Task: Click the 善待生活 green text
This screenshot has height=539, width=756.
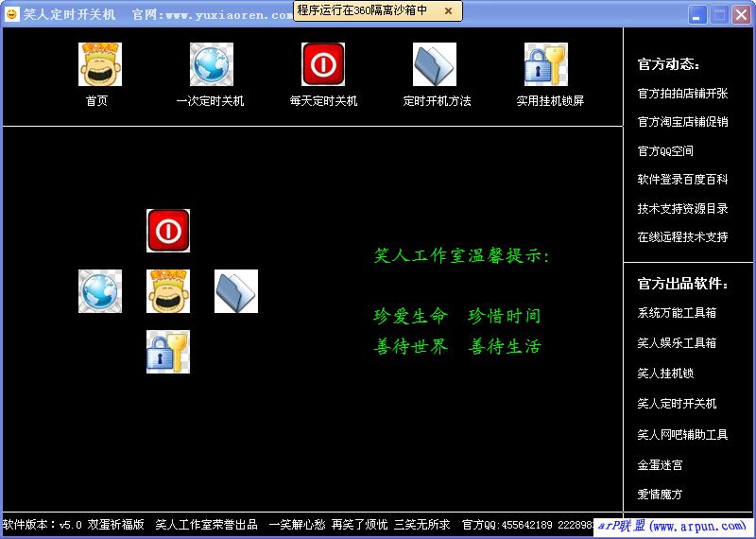Action: (x=505, y=346)
